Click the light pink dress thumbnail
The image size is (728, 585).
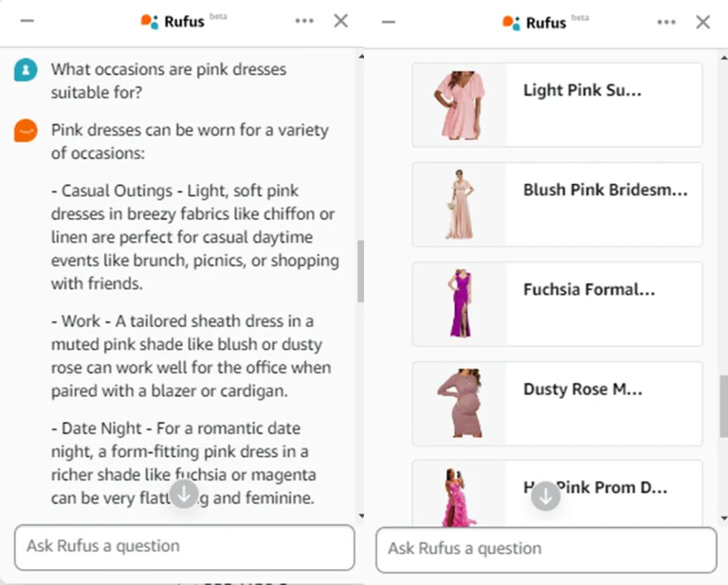point(459,105)
